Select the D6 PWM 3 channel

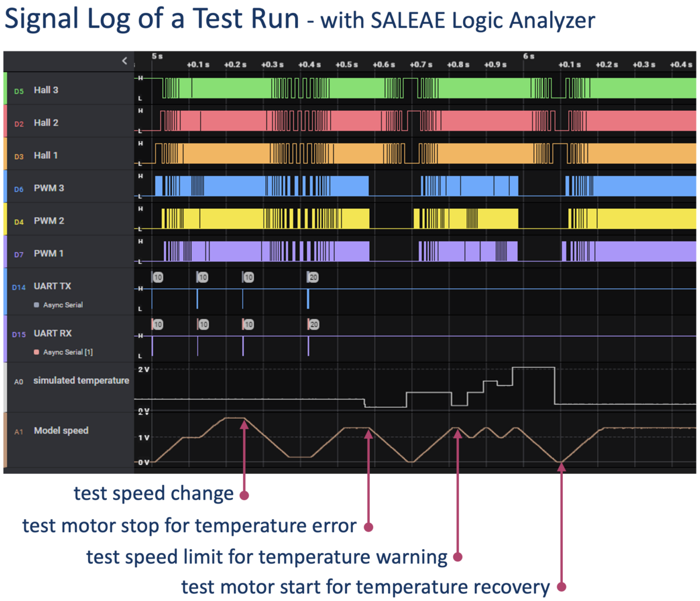point(48,188)
